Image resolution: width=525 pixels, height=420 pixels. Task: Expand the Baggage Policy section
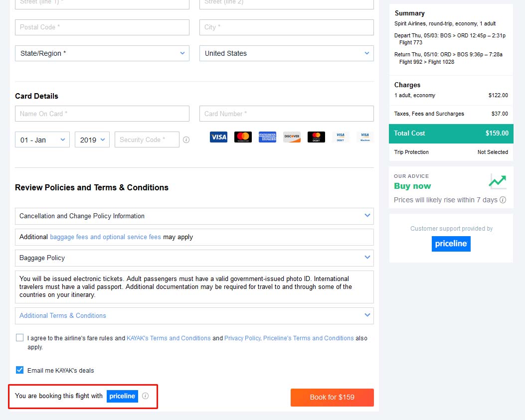coord(194,258)
